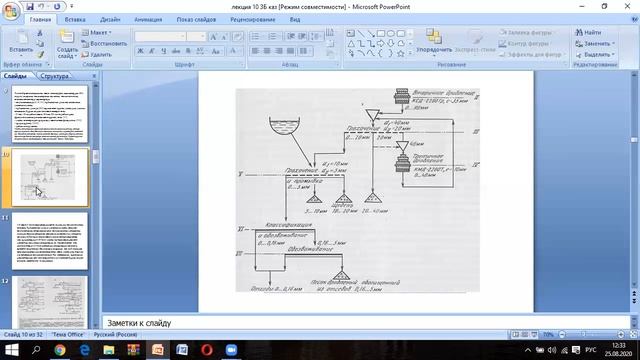Switch to the Анимация tab
This screenshot has width=640, height=360.
pos(148,20)
